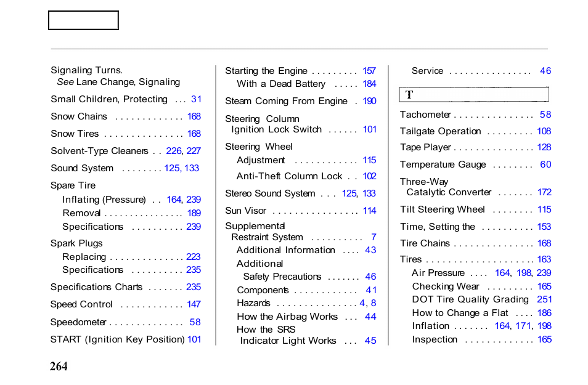Open page 7 for Restraint System
The image size is (588, 385).
point(374,237)
